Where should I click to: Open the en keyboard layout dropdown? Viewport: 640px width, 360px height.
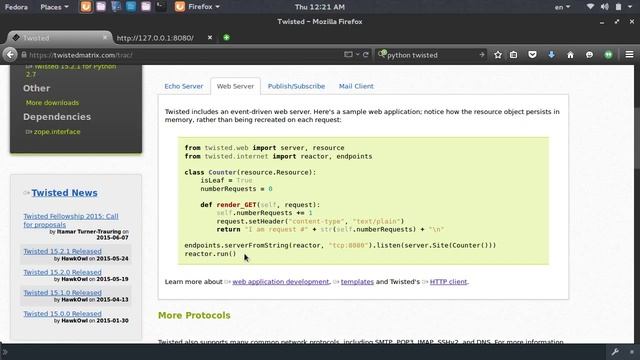562,7
